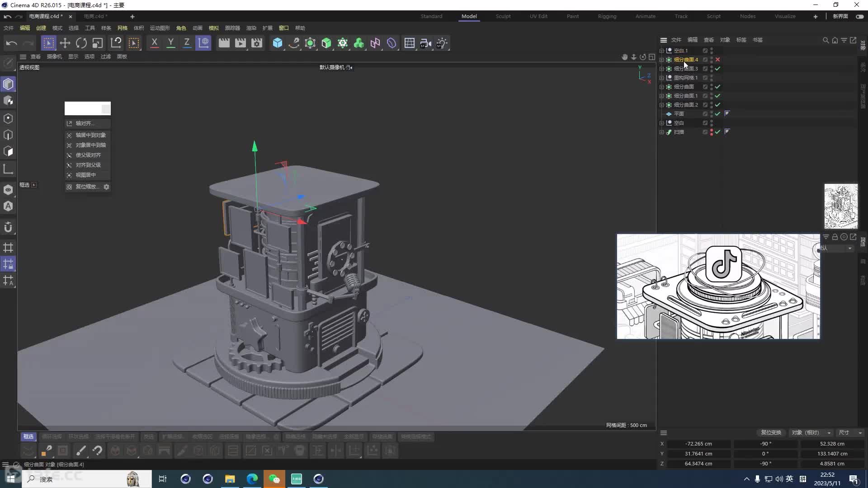Select the Spline Pen tool
Image resolution: width=868 pixels, height=488 pixels.
click(294, 43)
